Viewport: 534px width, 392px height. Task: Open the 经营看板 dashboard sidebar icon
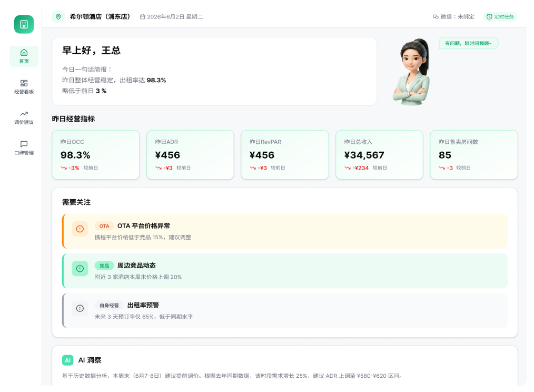[x=24, y=83]
